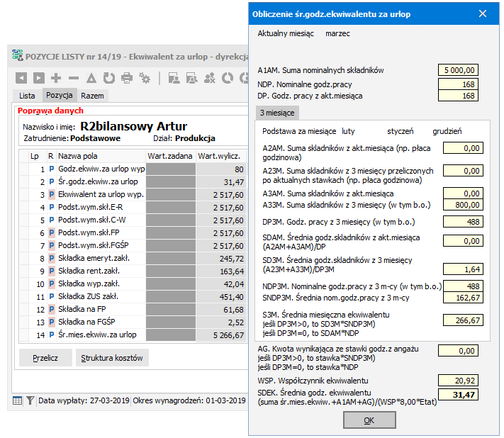Select row Podst.wym.skł.E-R
The width and height of the screenshot is (504, 438).
(x=133, y=207)
